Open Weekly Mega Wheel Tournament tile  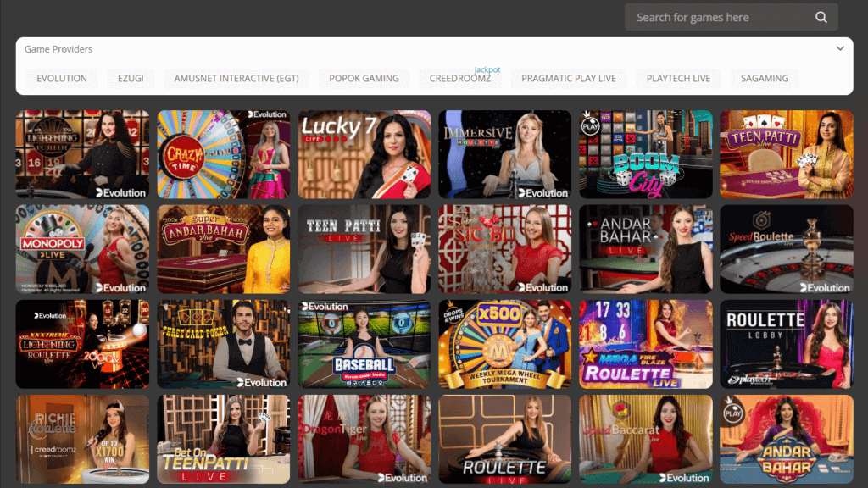click(x=505, y=344)
